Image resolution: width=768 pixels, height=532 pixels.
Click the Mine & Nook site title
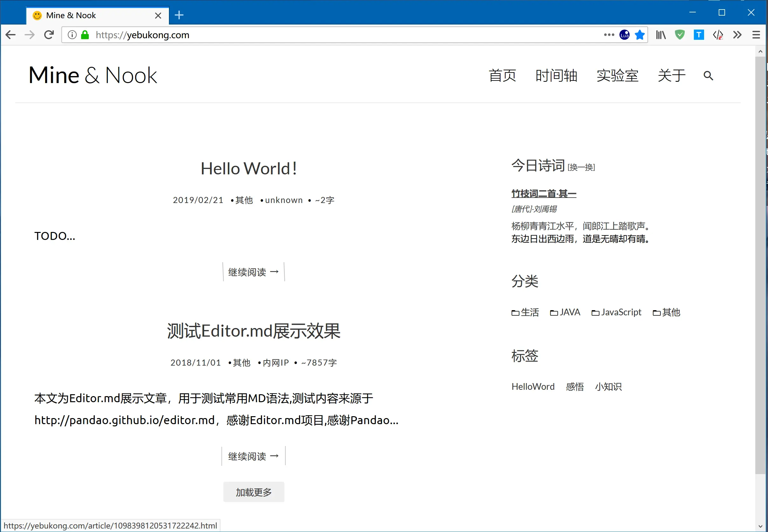pos(93,75)
